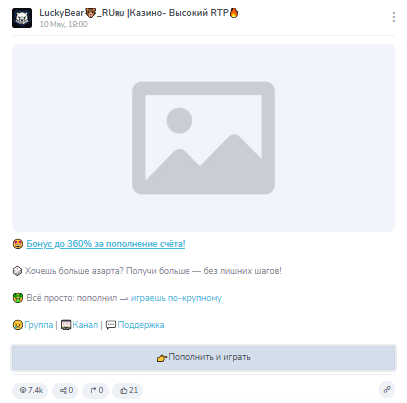
Task: Click the heart-eyes emoji before bonus link
Action: (x=18, y=244)
